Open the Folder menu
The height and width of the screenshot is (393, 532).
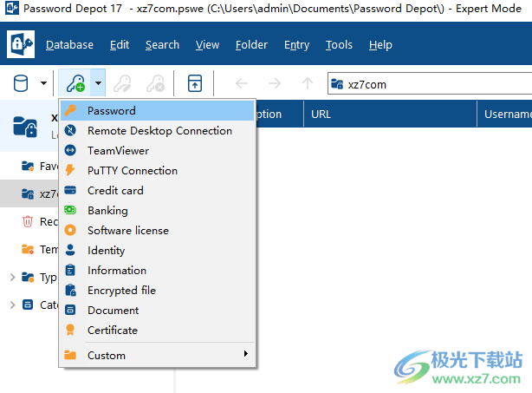[x=251, y=45]
